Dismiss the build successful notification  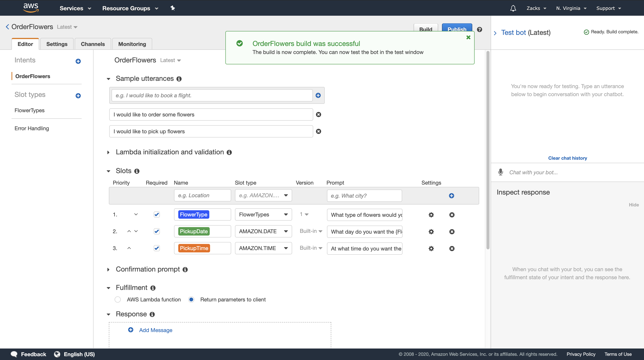click(468, 38)
